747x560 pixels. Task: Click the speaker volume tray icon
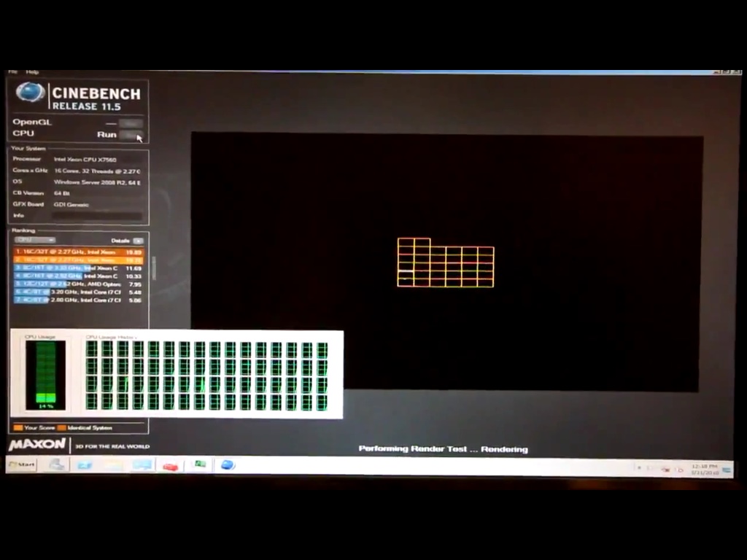pos(681,470)
